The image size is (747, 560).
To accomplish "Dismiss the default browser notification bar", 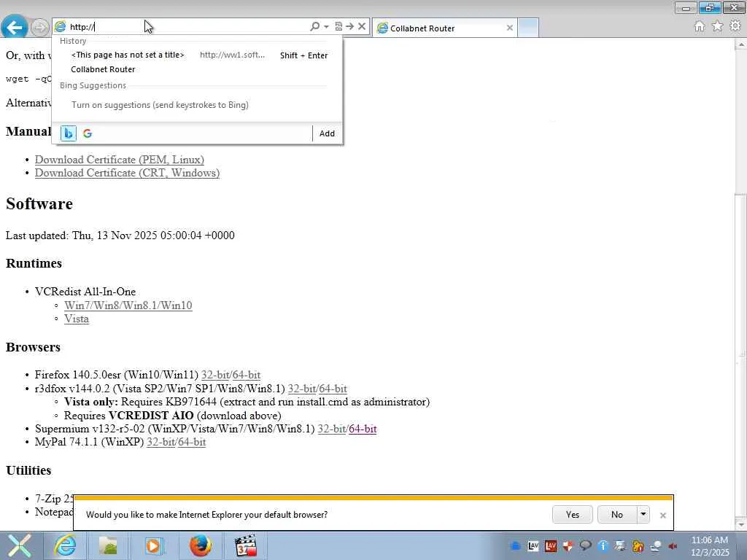I will [662, 516].
